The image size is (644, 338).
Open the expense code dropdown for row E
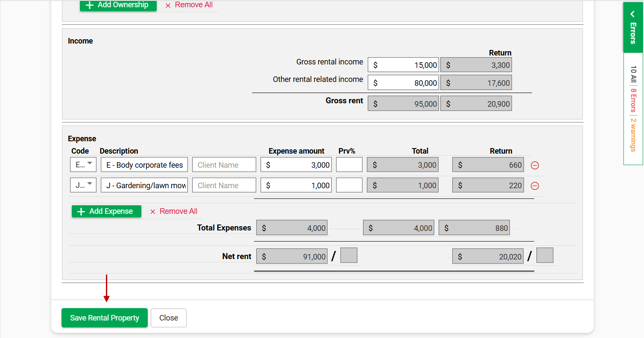pyautogui.click(x=83, y=165)
